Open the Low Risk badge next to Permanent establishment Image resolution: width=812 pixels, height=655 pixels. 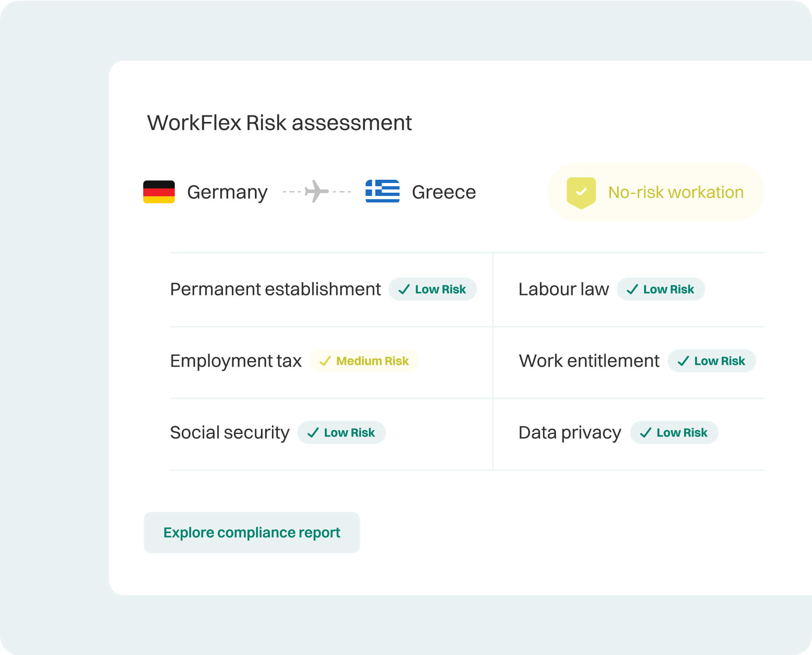pyautogui.click(x=433, y=289)
